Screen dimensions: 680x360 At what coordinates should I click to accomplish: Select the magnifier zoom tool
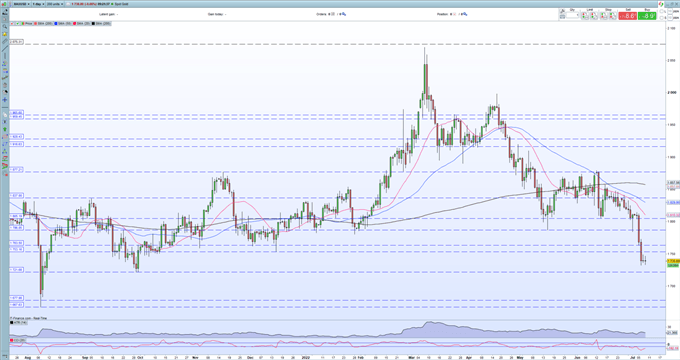tap(5, 26)
